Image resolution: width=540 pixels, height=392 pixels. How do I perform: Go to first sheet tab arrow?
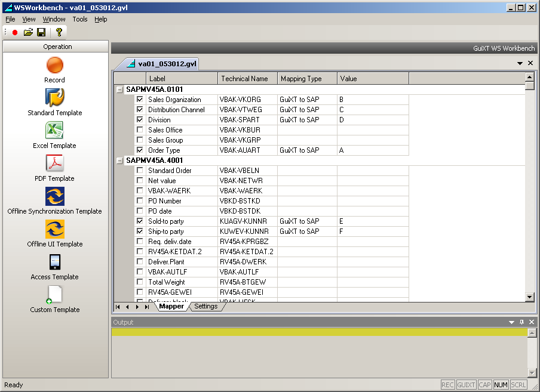tap(118, 307)
